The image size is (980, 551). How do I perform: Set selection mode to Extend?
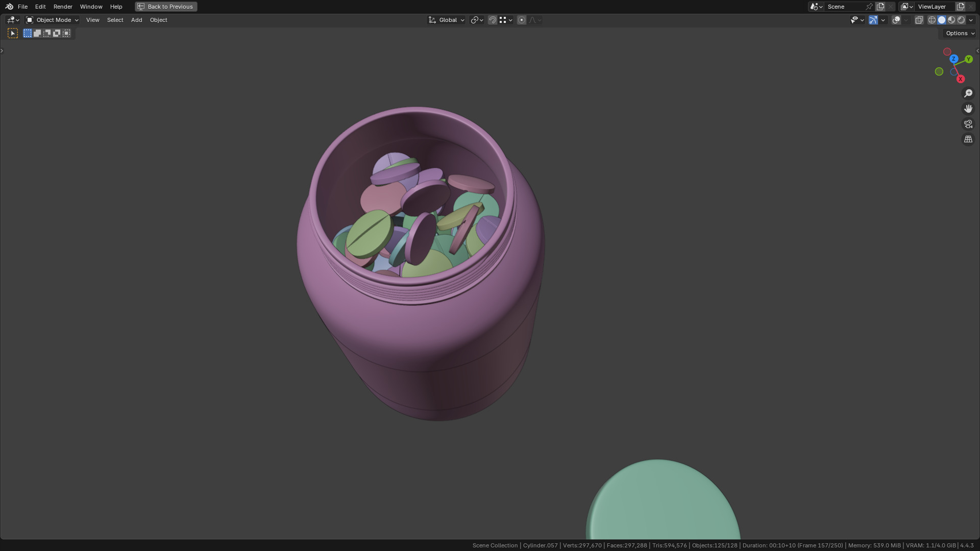37,33
